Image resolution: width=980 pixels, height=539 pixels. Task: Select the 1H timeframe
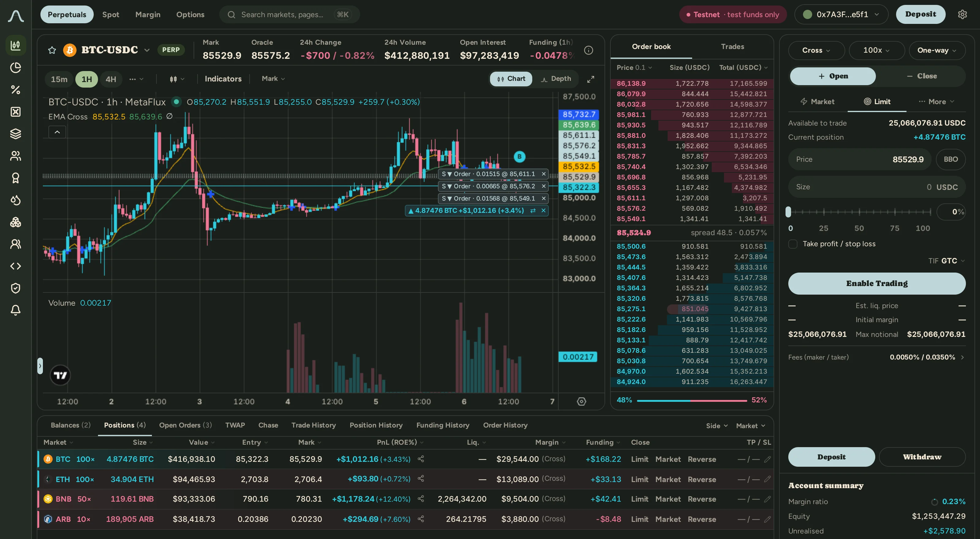pyautogui.click(x=86, y=79)
